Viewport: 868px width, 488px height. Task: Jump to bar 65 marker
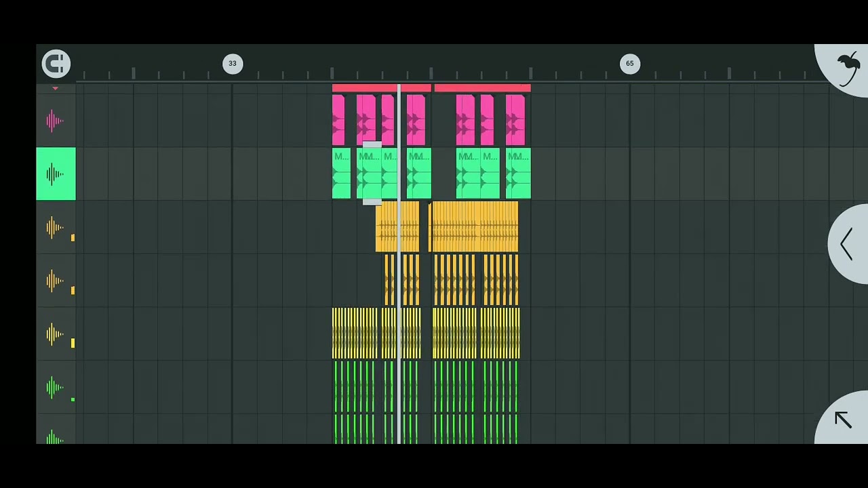630,64
